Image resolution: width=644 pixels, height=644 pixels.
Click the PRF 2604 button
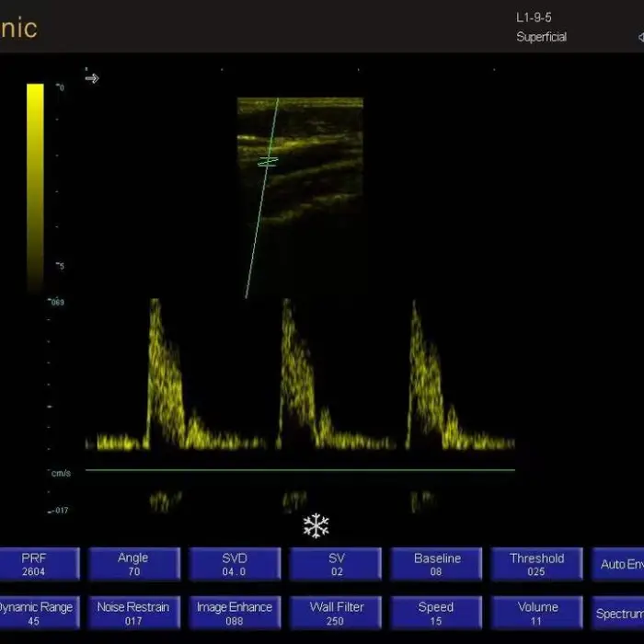coord(40,564)
